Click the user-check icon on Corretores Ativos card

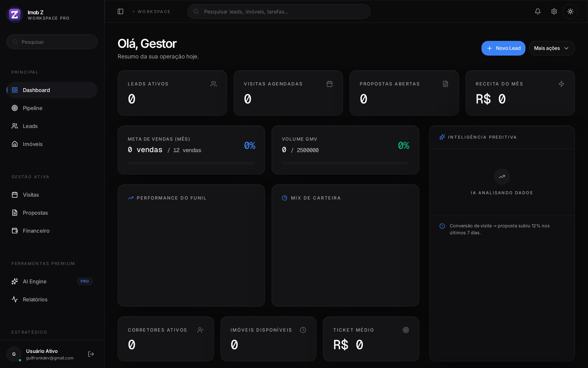[x=200, y=330]
